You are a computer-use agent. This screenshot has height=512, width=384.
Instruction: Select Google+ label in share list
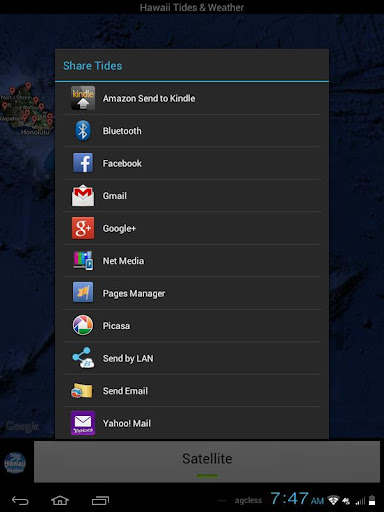pos(119,228)
